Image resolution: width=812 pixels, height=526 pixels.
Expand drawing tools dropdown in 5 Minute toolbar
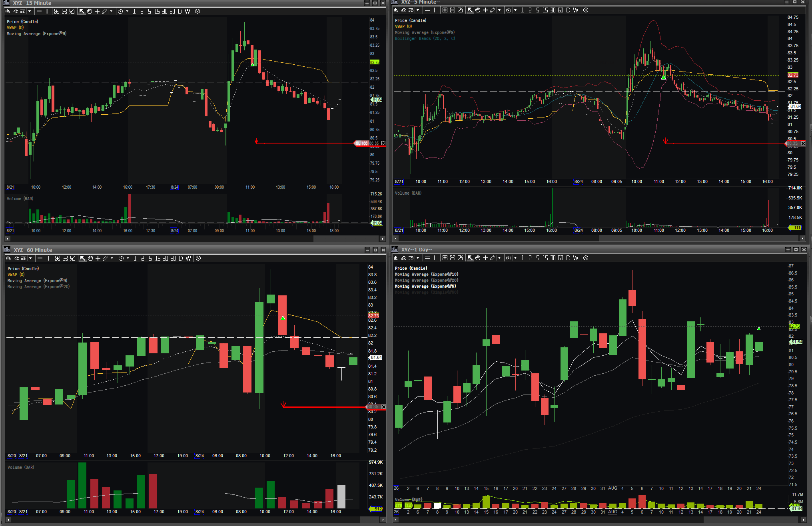(x=499, y=10)
